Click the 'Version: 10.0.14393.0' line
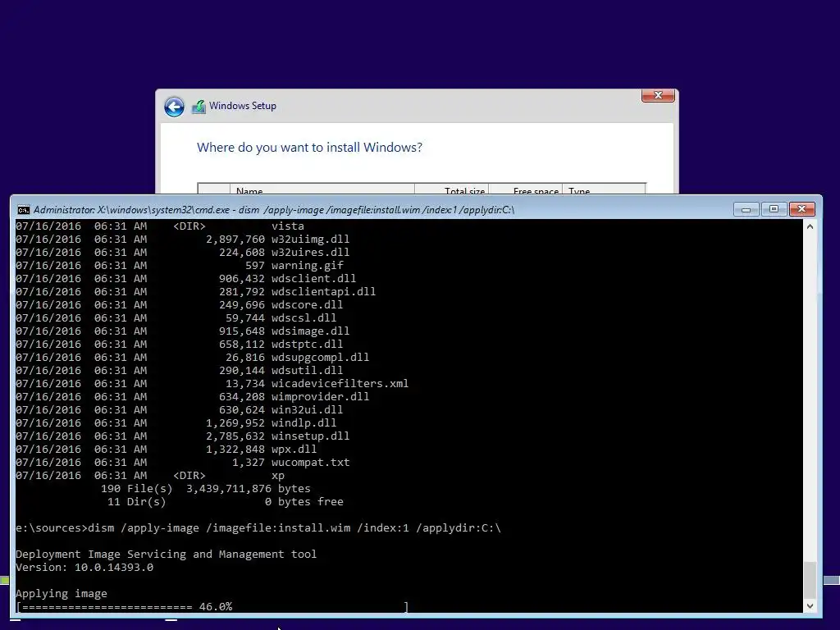Image resolution: width=840 pixels, height=630 pixels. (x=84, y=568)
